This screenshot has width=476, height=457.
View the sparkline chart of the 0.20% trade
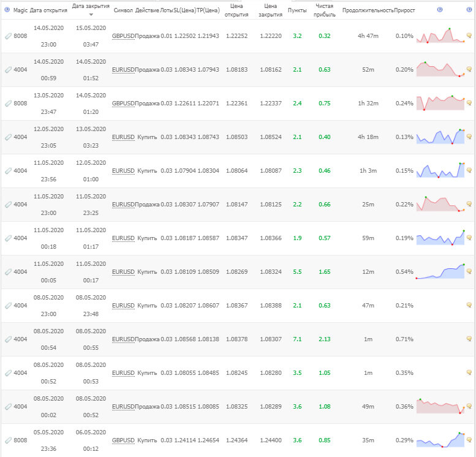pos(440,69)
